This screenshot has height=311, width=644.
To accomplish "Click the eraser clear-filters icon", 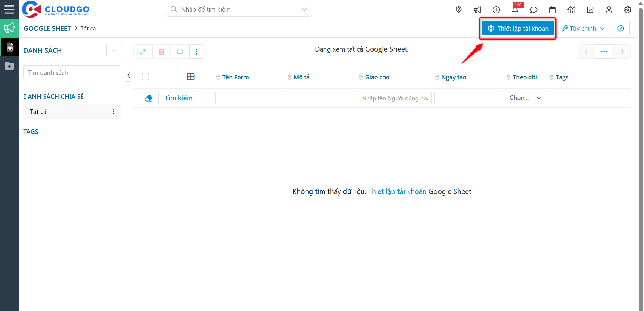I will pos(148,98).
